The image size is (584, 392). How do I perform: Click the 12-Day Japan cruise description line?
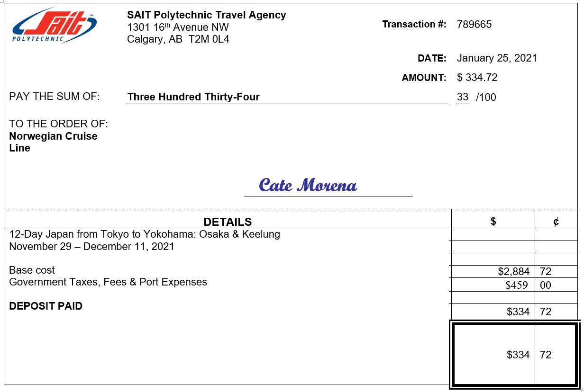tap(145, 234)
